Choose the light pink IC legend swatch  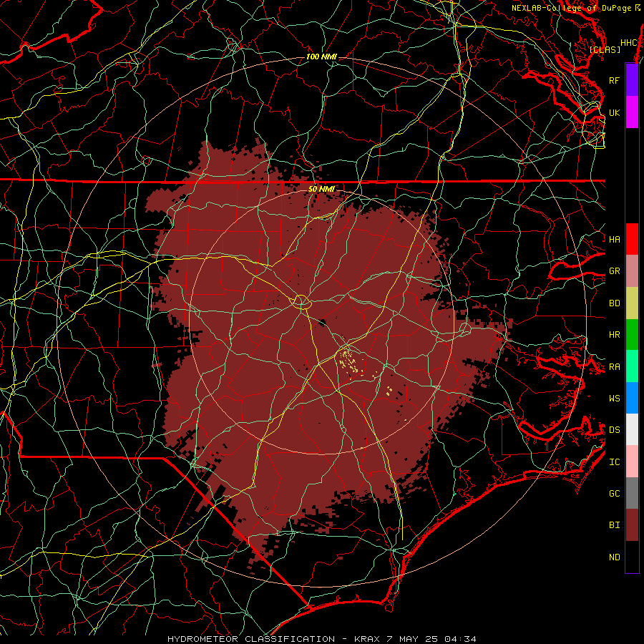[632, 462]
